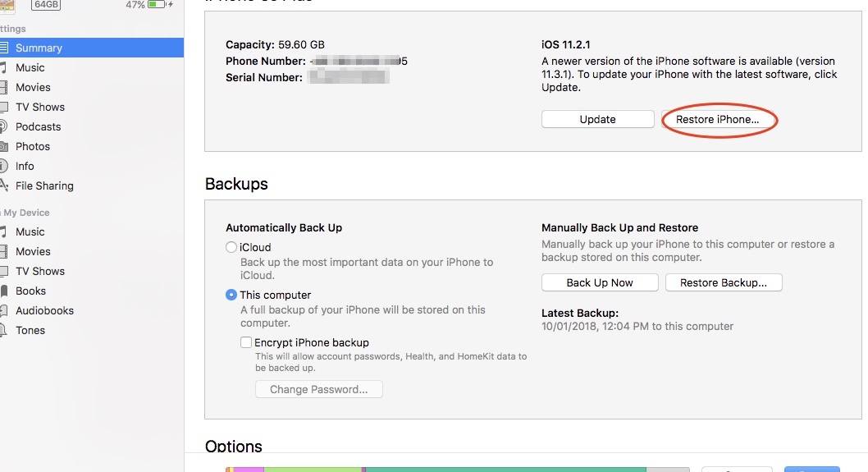
Task: Click the Options section heading
Action: pos(234,447)
